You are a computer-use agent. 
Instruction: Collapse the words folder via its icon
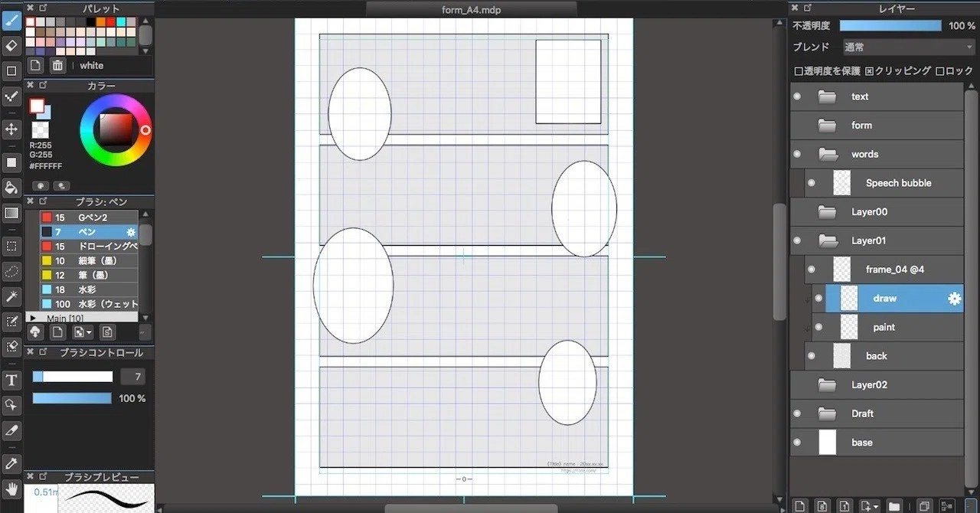click(828, 154)
